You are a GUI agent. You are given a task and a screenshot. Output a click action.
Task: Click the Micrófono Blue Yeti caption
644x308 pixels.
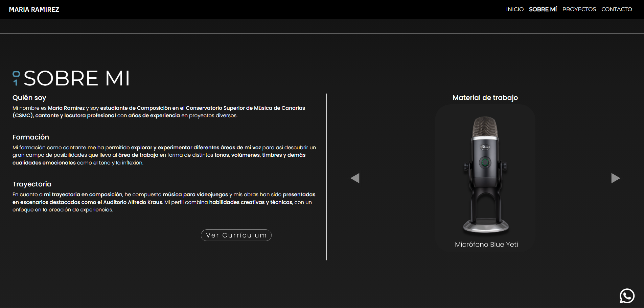pyautogui.click(x=486, y=245)
